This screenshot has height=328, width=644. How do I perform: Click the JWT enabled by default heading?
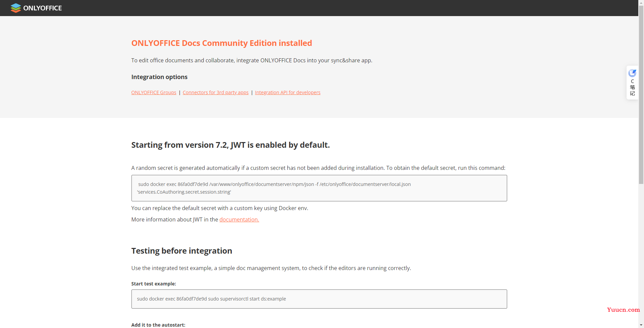(230, 145)
